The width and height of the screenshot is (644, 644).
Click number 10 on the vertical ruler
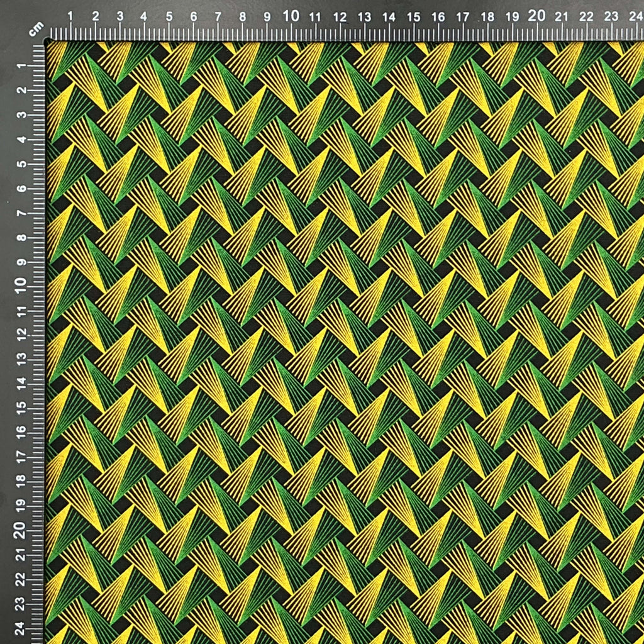click(x=20, y=285)
